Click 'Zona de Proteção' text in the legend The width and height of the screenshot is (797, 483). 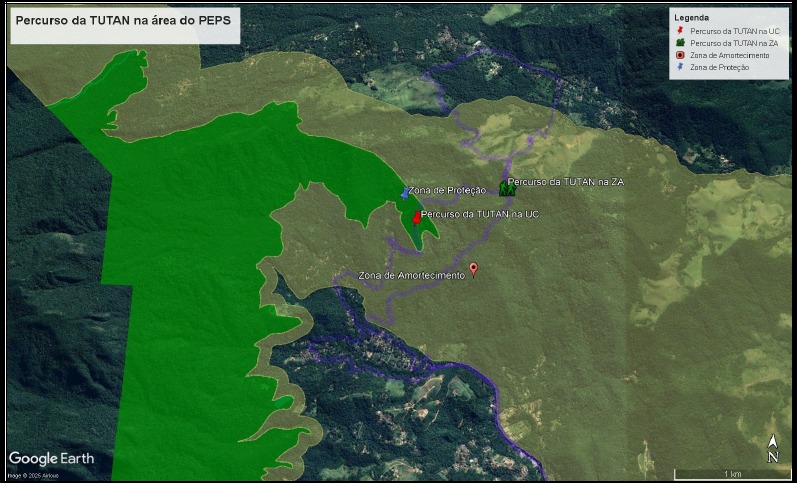pyautogui.click(x=720, y=67)
